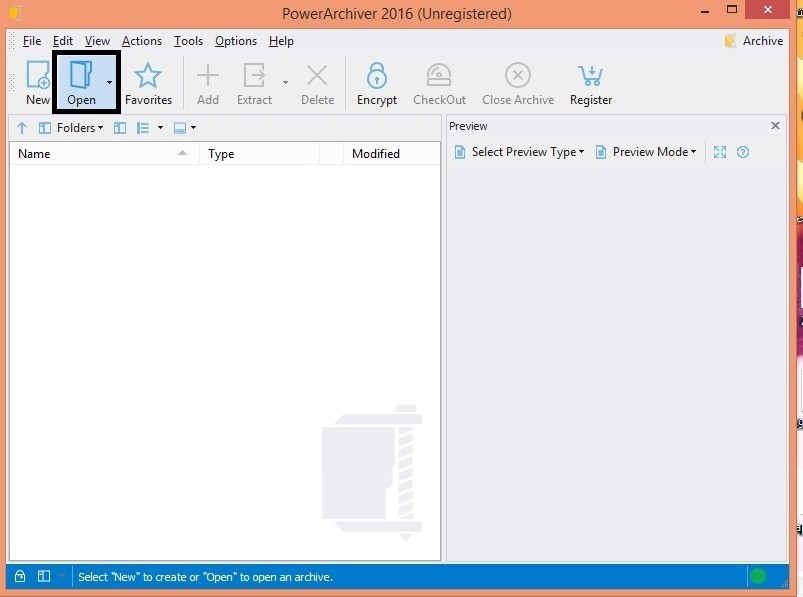Click the status bar lock icon
803x597 pixels.
[20, 576]
